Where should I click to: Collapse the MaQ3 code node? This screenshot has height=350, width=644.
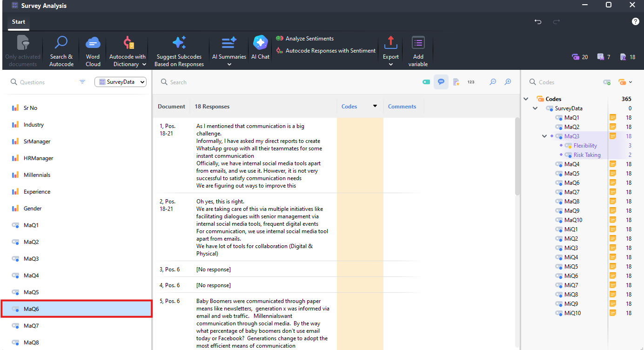pos(544,136)
